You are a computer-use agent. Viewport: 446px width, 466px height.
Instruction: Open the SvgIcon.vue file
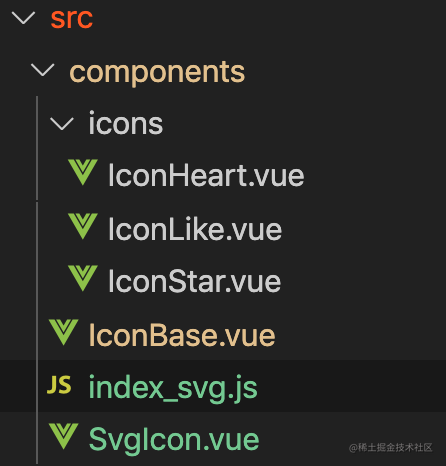174,439
